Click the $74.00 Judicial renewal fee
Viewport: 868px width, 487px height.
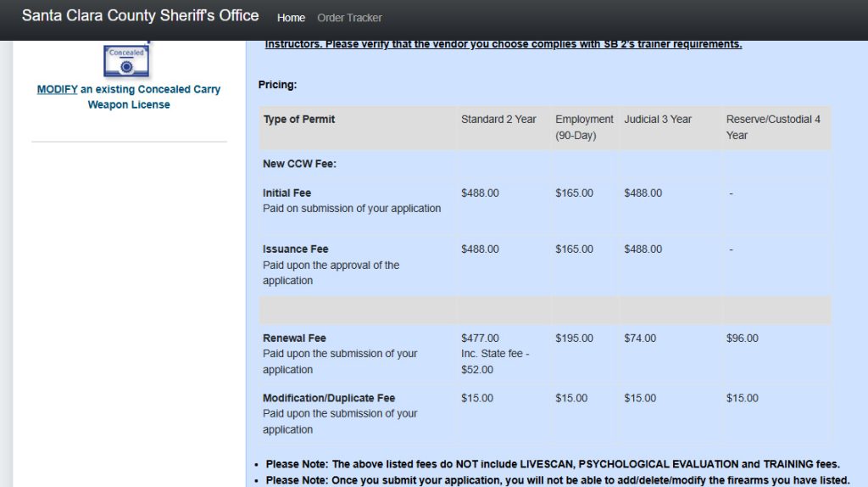[x=640, y=339]
